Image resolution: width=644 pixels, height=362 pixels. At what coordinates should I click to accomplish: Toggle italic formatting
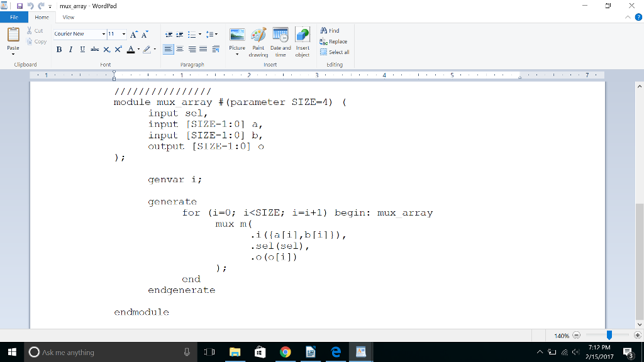point(70,49)
